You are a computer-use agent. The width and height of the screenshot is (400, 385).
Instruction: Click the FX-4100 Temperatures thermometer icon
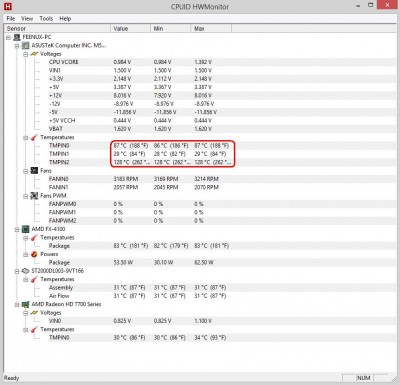click(x=34, y=237)
